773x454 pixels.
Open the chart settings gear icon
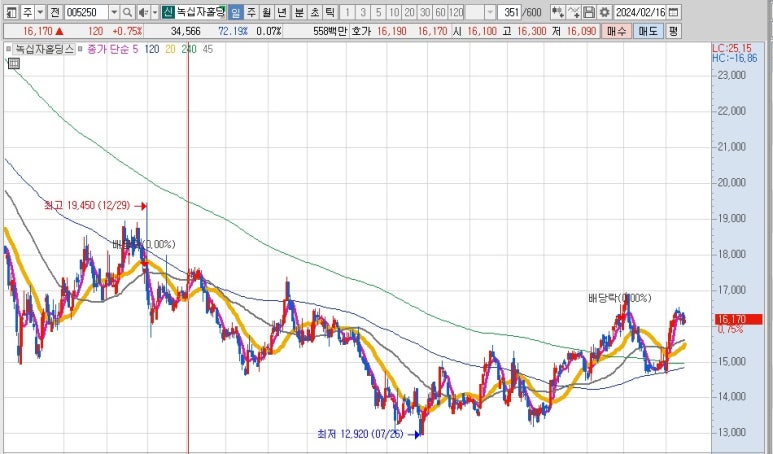click(x=605, y=12)
